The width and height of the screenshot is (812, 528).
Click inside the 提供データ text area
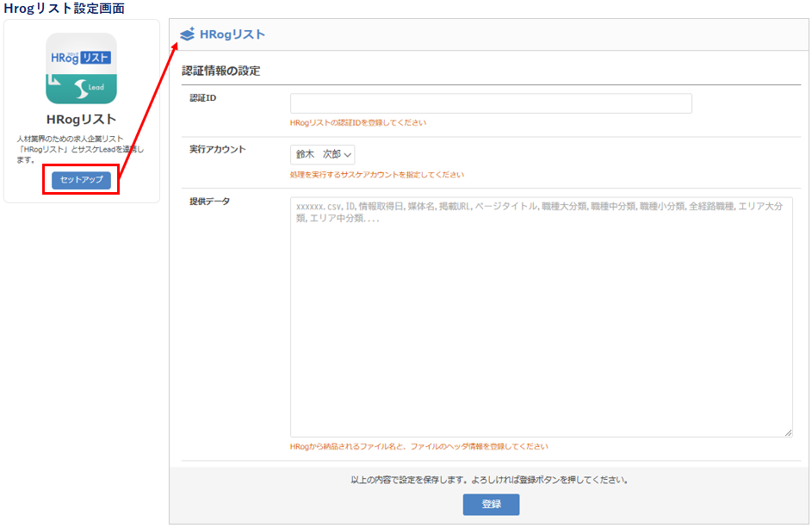click(541, 317)
